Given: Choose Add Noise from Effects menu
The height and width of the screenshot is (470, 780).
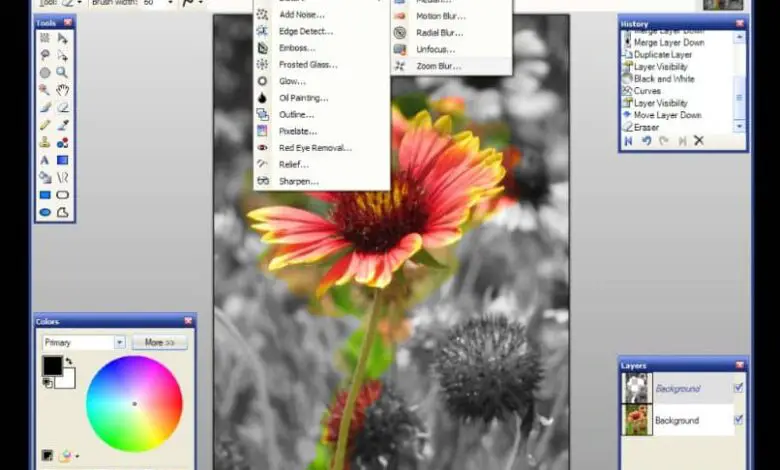Looking at the screenshot, I should point(321,14).
